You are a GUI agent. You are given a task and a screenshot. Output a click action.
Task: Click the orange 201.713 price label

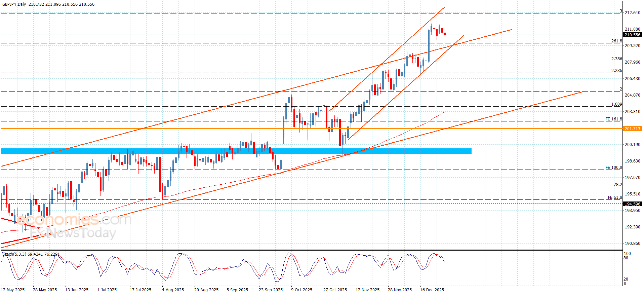pos(632,128)
